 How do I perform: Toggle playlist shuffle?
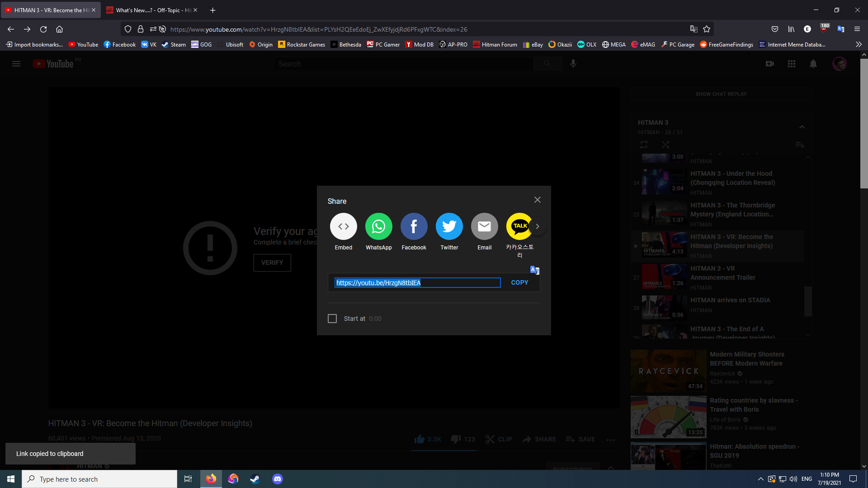pos(665,145)
